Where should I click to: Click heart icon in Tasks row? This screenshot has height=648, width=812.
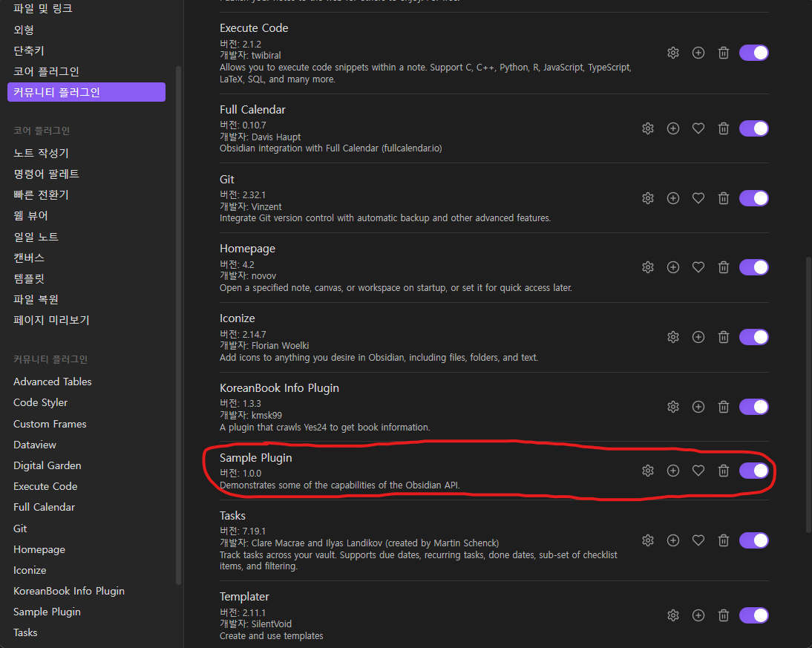[x=698, y=540]
